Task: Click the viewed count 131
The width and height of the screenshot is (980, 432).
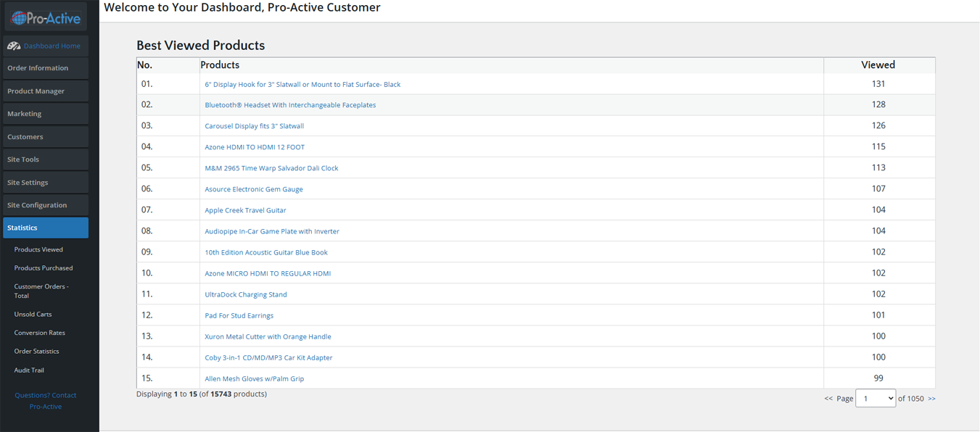Action: tap(878, 84)
